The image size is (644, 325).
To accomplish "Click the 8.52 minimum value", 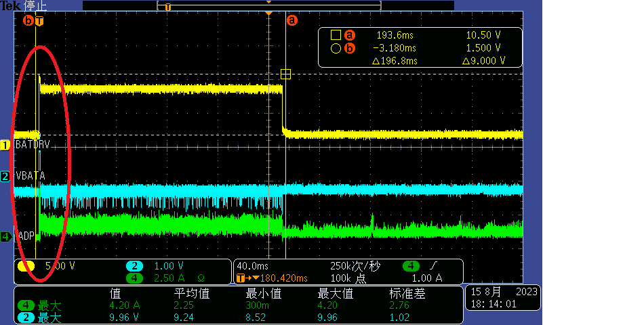I will 256,317.
